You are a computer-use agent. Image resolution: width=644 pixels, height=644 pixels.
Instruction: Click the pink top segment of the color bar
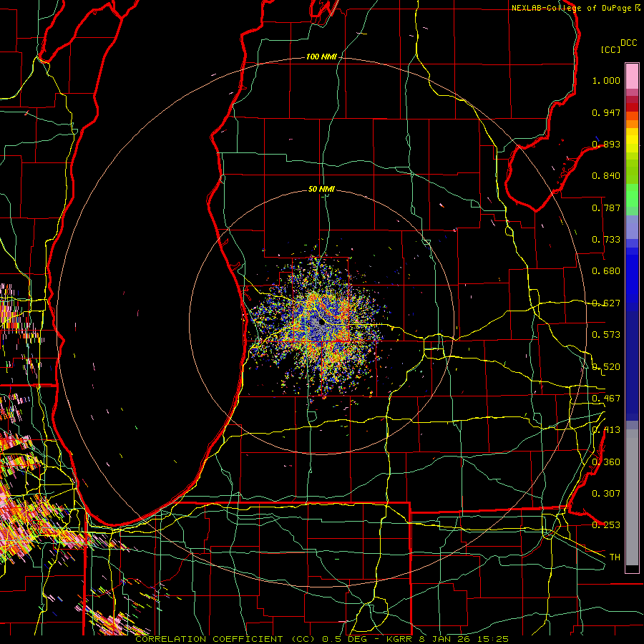[632, 76]
